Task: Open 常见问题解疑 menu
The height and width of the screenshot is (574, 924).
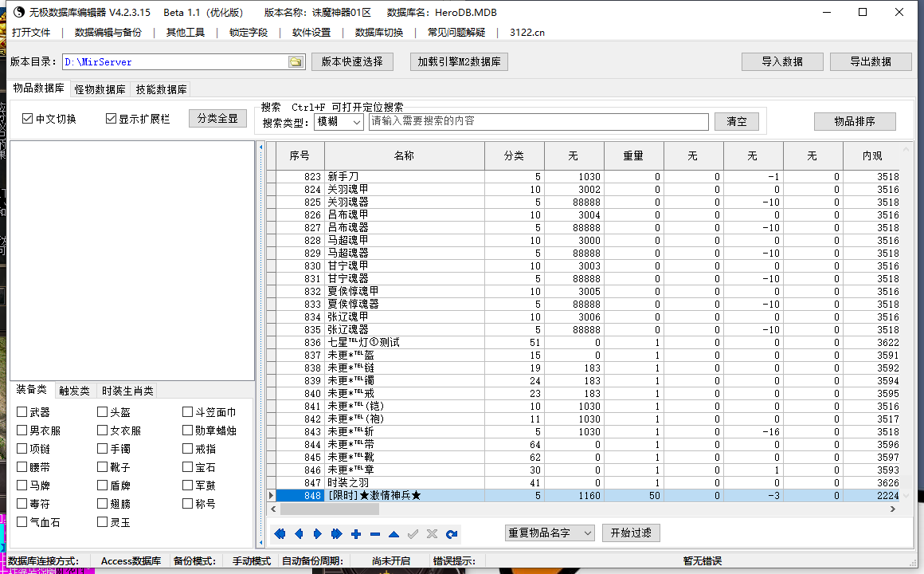Action: 456,33
